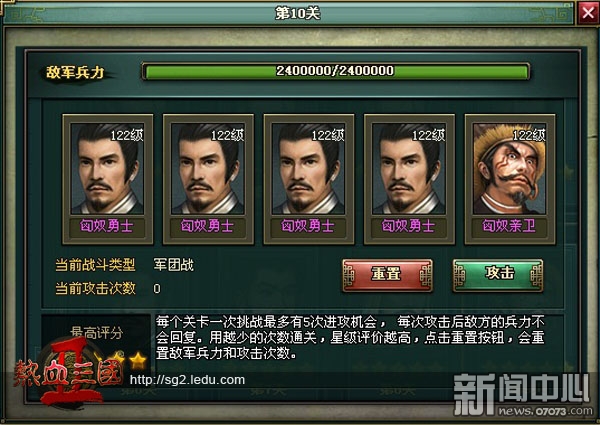Screen dimensions: 600x425
Task: Open the sg2.ledu.com URL link
Action: point(187,380)
